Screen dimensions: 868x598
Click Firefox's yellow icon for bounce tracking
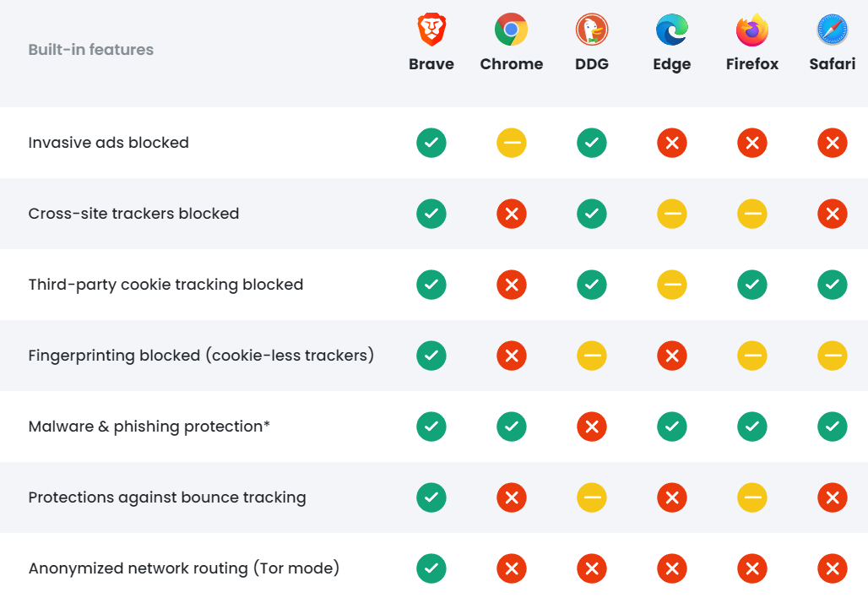pos(752,497)
